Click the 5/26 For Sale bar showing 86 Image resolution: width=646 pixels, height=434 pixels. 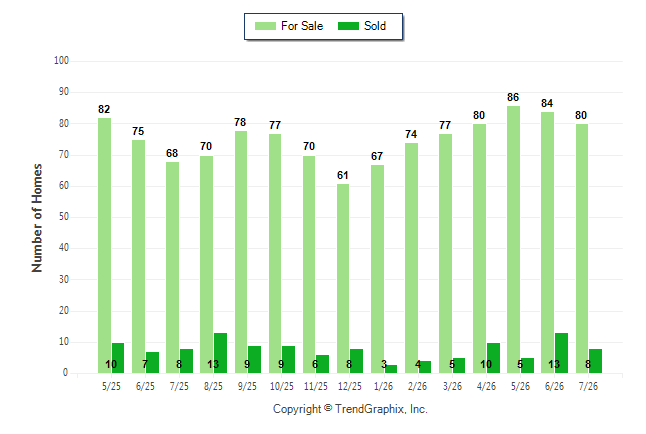[x=513, y=239]
